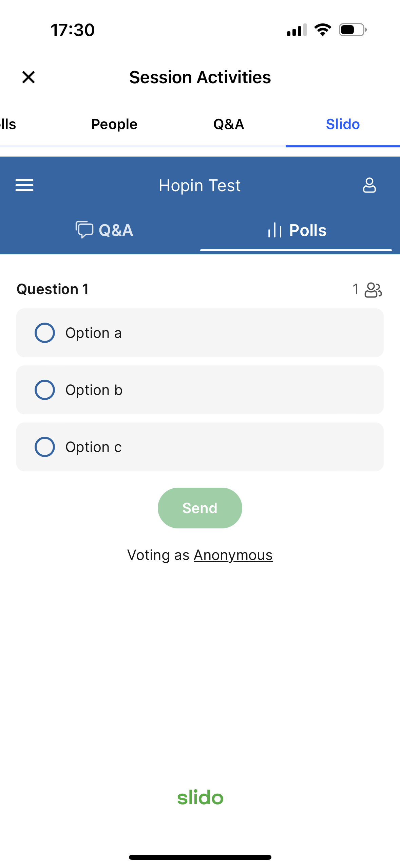Tap the Polls bar chart icon
This screenshot has height=868, width=400.
(275, 230)
